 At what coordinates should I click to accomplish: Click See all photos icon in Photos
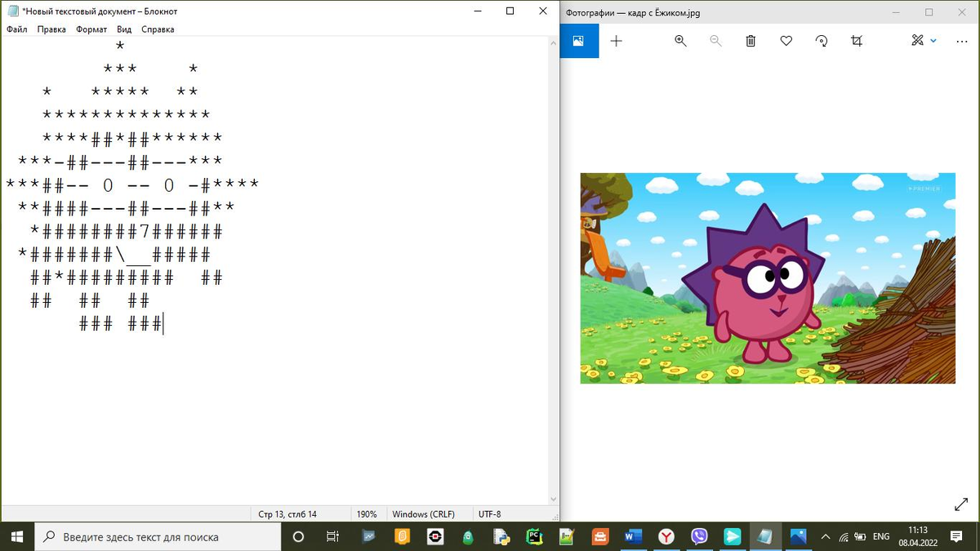tap(579, 41)
